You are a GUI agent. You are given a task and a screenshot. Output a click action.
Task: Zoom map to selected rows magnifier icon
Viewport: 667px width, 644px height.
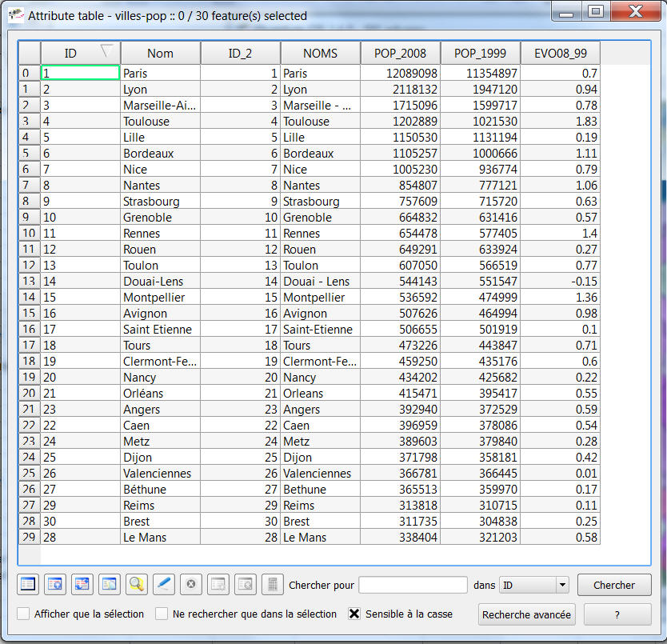137,584
